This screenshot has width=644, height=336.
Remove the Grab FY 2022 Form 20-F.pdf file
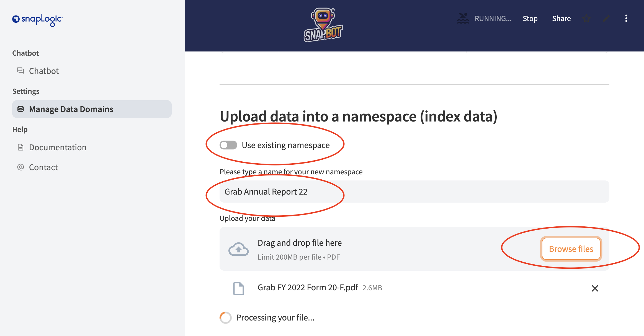pos(595,288)
